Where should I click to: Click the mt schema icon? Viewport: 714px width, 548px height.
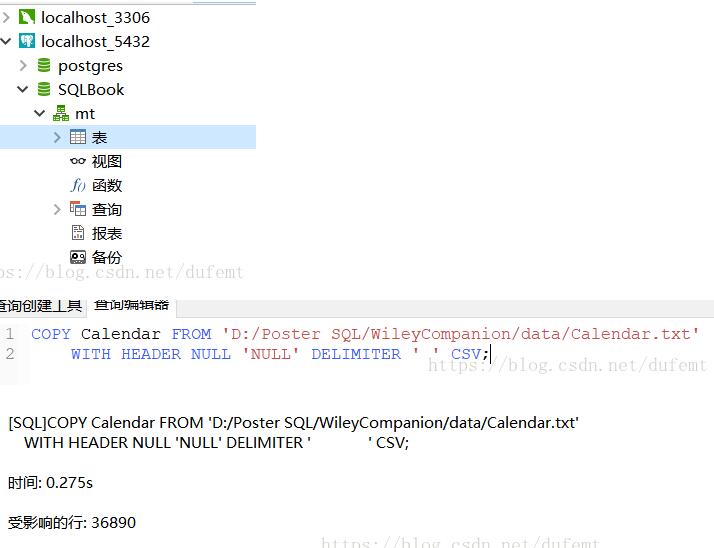click(x=61, y=113)
